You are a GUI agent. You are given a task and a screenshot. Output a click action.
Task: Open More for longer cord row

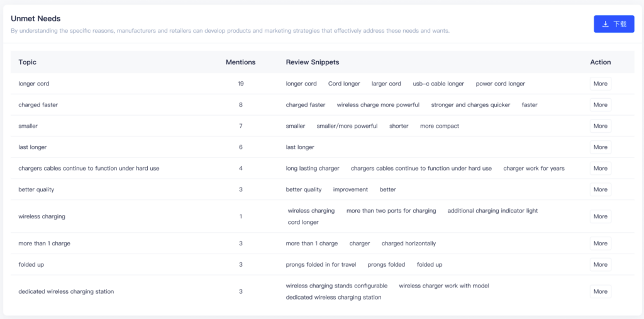(x=601, y=84)
